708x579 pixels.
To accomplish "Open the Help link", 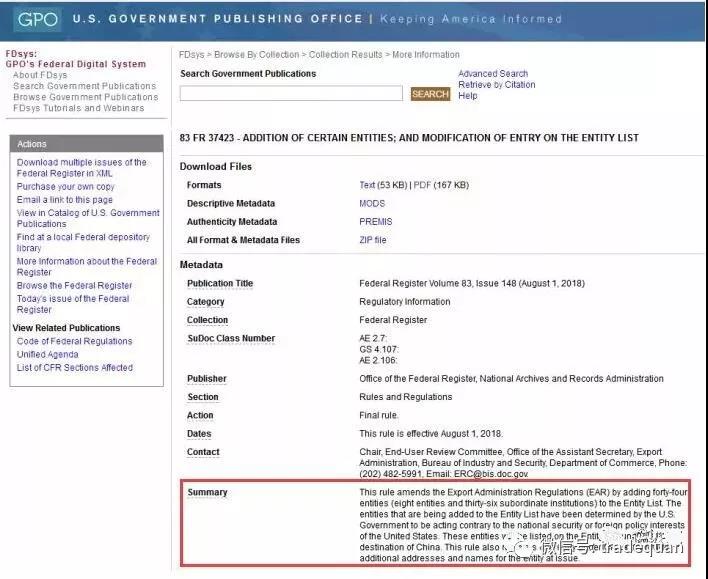I will (468, 96).
